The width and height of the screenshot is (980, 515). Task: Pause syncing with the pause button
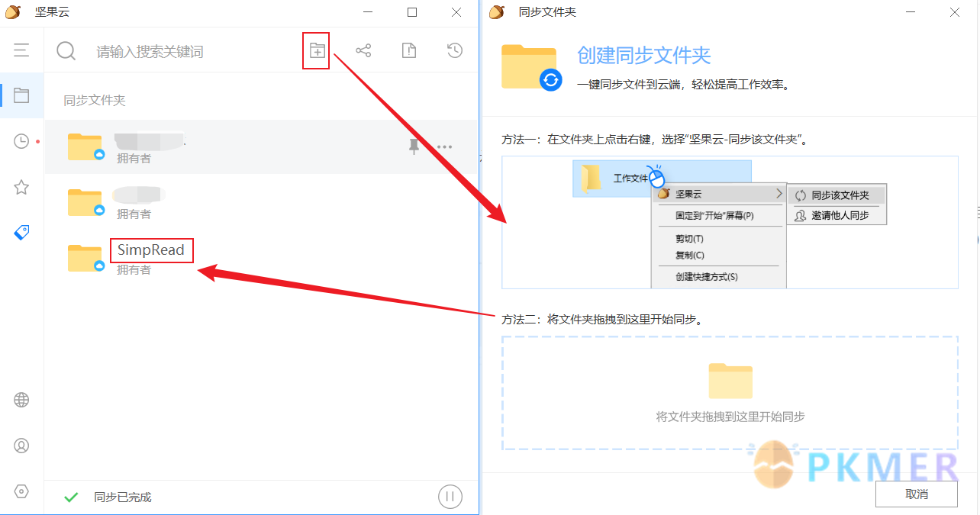[x=450, y=497]
